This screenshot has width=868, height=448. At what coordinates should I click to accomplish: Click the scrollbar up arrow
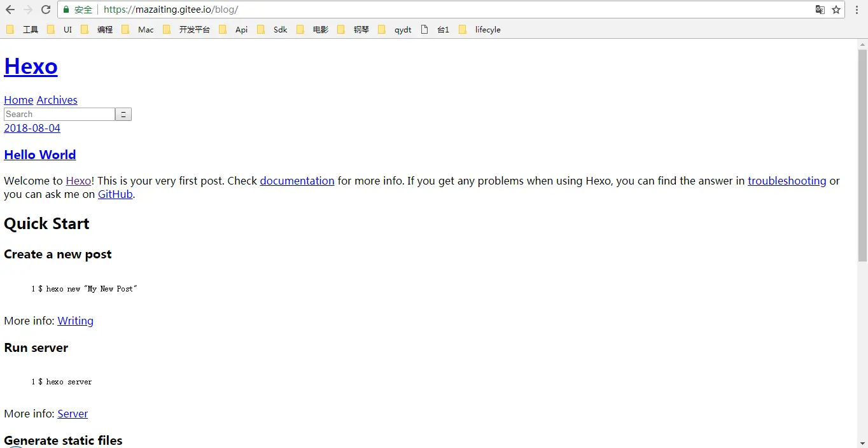pyautogui.click(x=862, y=44)
